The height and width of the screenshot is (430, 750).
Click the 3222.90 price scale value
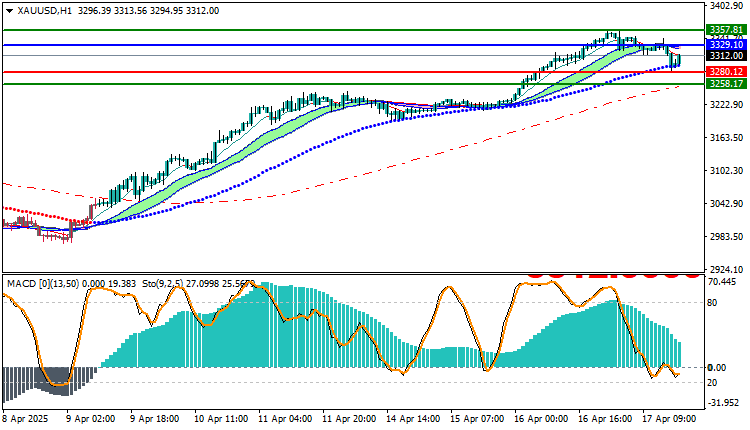727,105
